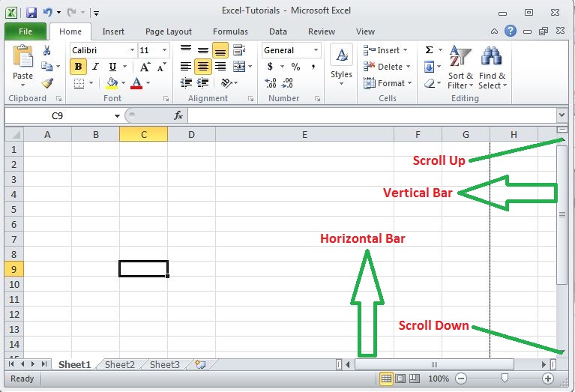575x392 pixels.
Task: Click the Percent Style icon
Action: pyautogui.click(x=295, y=67)
